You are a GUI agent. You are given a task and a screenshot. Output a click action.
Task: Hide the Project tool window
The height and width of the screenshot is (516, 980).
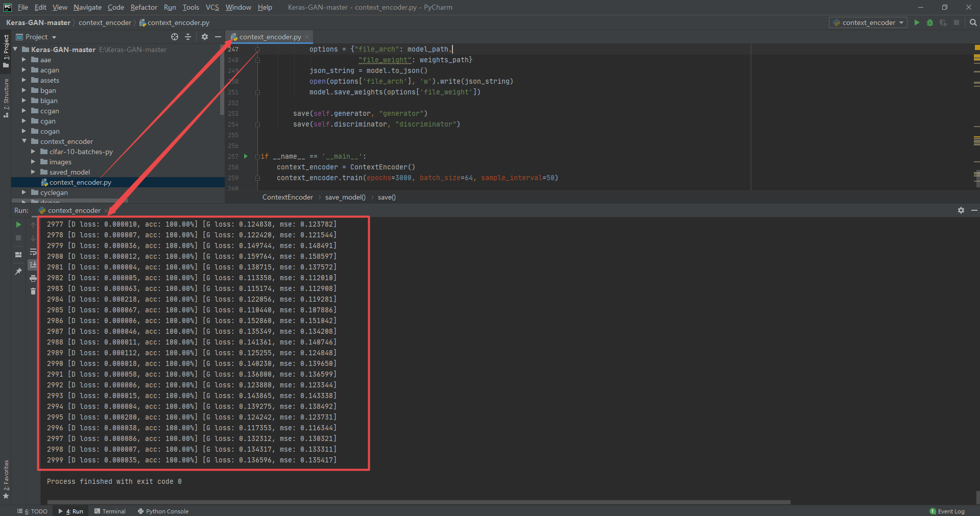[218, 37]
